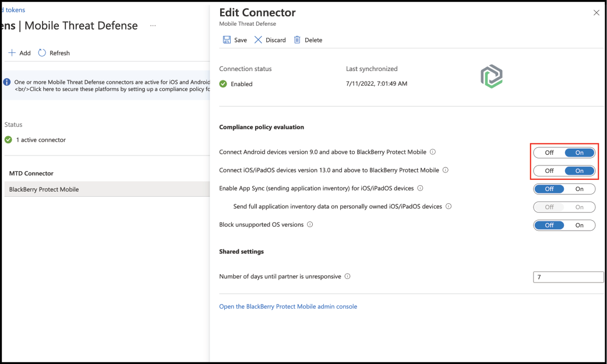The height and width of the screenshot is (364, 607).
Task: Click info icon beside days until unresponsive
Action: [x=347, y=277]
